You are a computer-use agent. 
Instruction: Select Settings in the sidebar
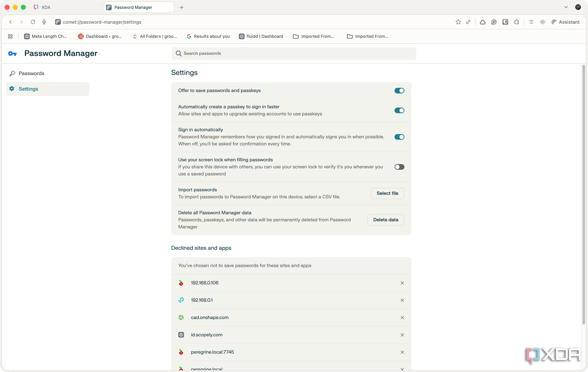[48, 89]
